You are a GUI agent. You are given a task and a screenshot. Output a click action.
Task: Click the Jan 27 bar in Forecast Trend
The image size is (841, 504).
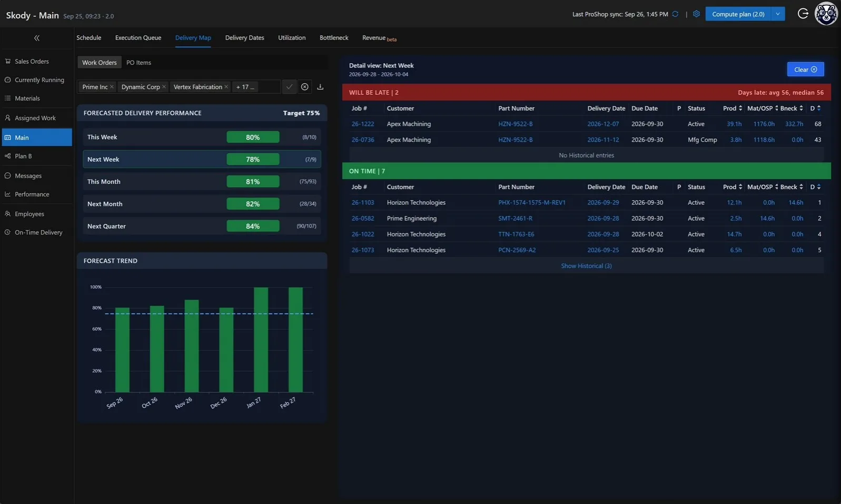click(261, 340)
